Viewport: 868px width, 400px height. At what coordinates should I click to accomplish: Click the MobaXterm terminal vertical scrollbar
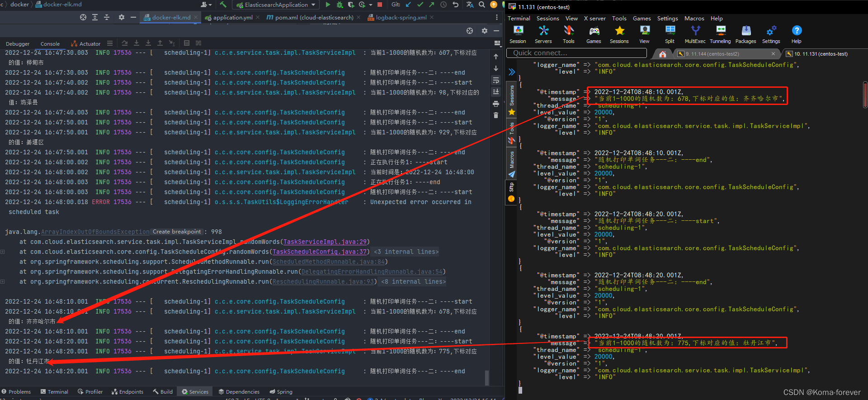(x=865, y=95)
